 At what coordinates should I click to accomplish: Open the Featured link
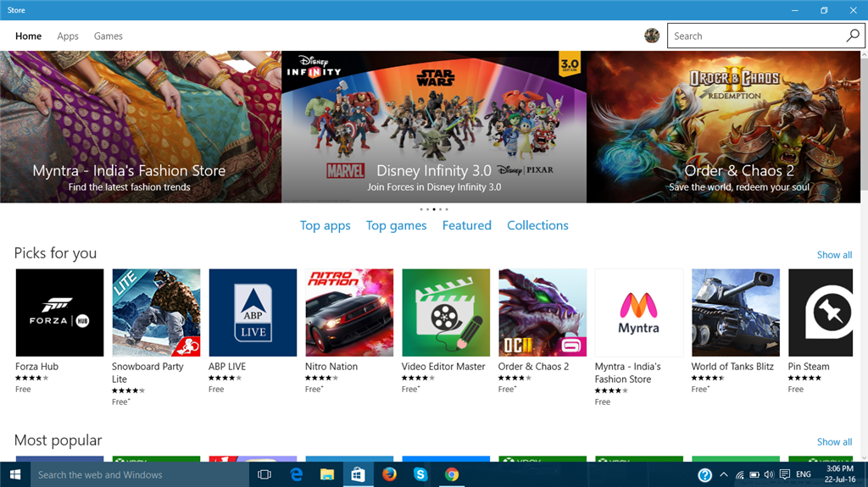(467, 225)
